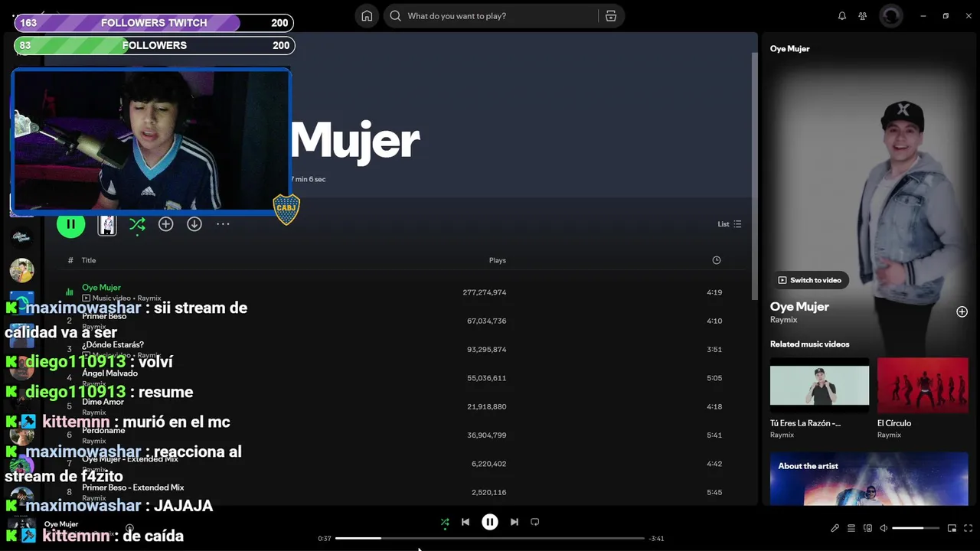Open Tú Eres La Razón video thumbnail
The image size is (980, 551).
pos(819,386)
